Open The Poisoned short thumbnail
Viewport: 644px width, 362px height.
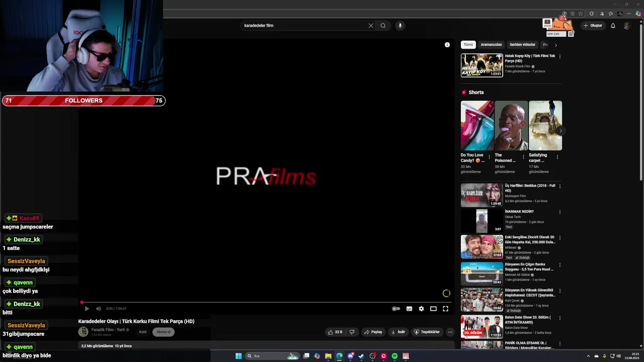pos(511,126)
